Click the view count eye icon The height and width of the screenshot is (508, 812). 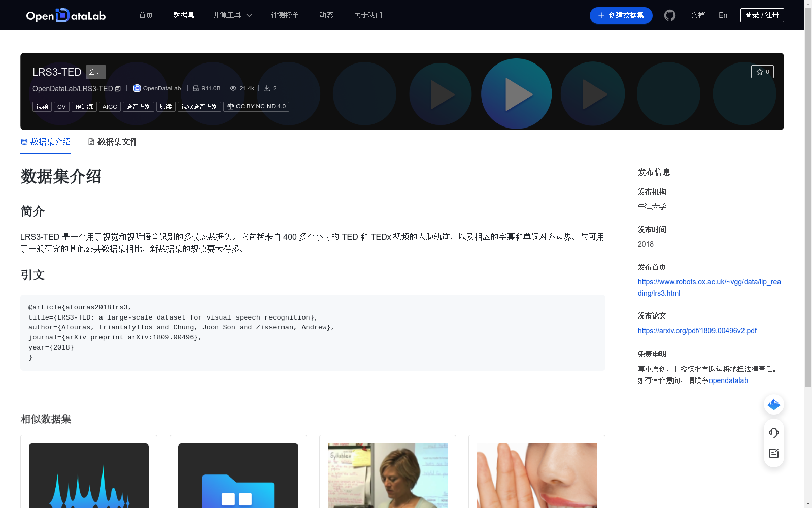tap(233, 88)
